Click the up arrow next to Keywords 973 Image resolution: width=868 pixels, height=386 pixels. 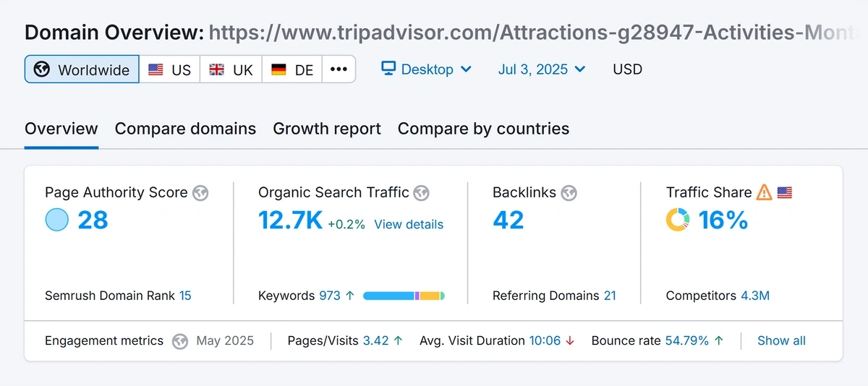(350, 296)
